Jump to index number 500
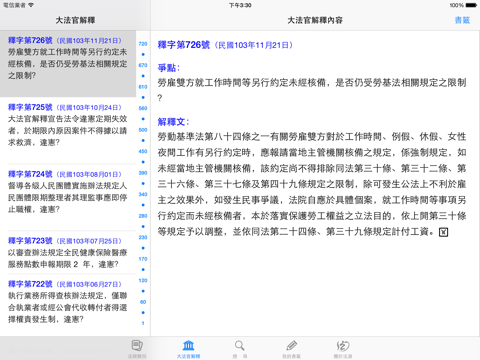The image size is (480, 360). pos(143,130)
